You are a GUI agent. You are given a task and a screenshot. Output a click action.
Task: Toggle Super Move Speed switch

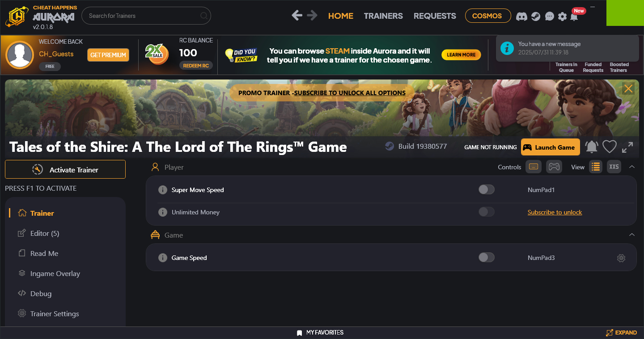487,190
